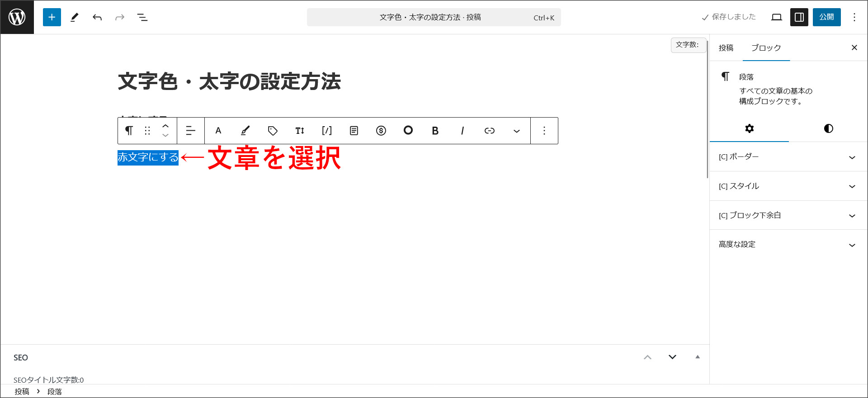This screenshot has width=868, height=398.
Task: Switch to the 投稿 tab in sidebar
Action: [x=726, y=48]
